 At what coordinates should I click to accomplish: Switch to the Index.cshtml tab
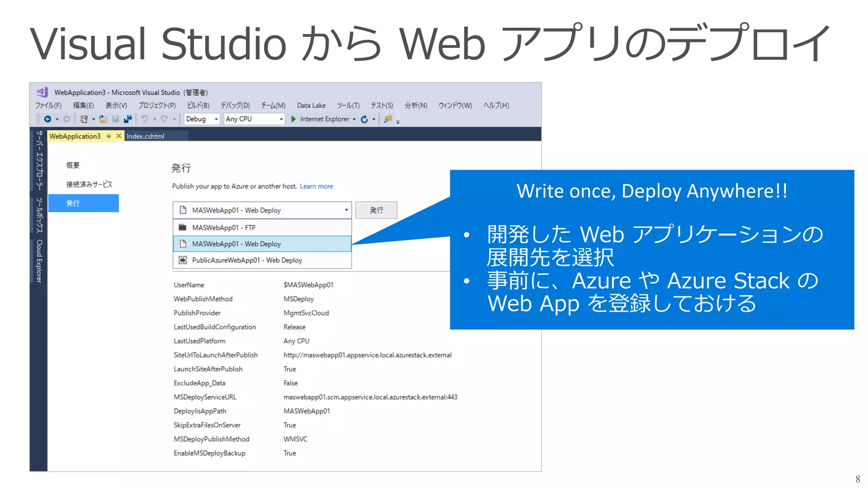coord(145,136)
